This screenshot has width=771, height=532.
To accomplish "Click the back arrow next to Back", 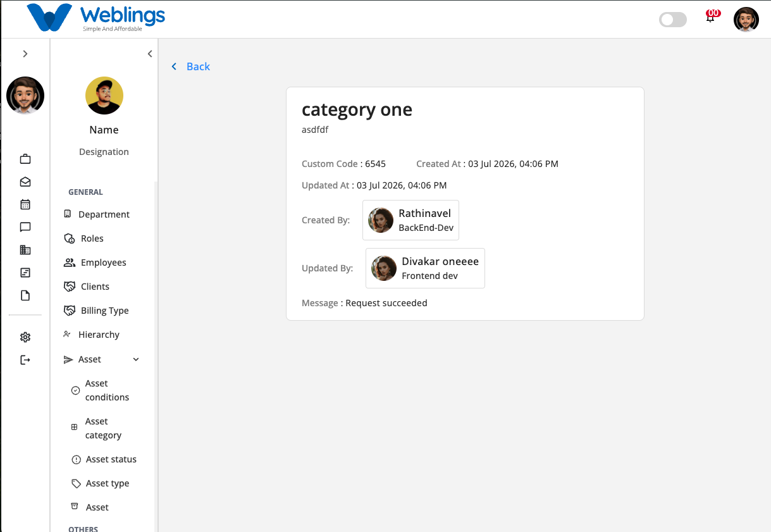I will point(174,66).
